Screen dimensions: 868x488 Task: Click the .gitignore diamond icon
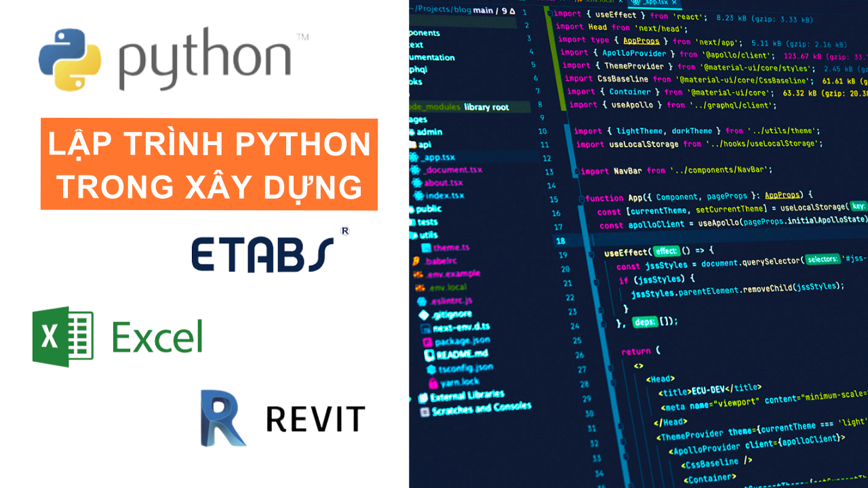coord(425,314)
